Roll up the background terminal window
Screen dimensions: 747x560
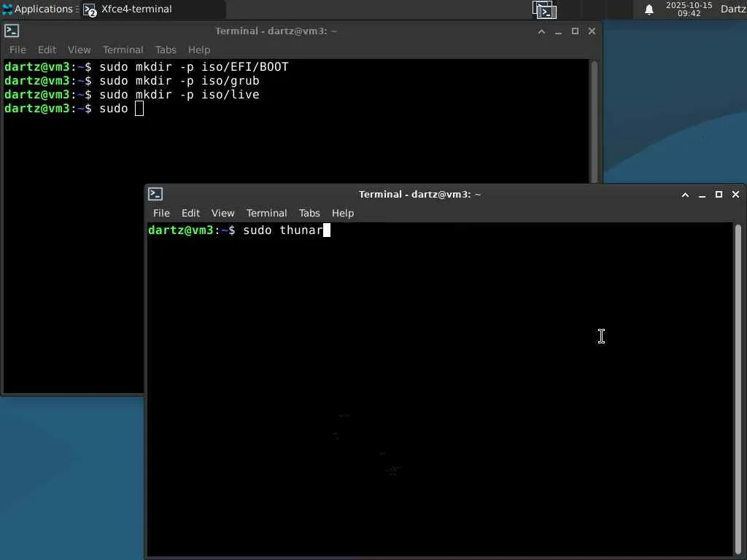[542, 31]
